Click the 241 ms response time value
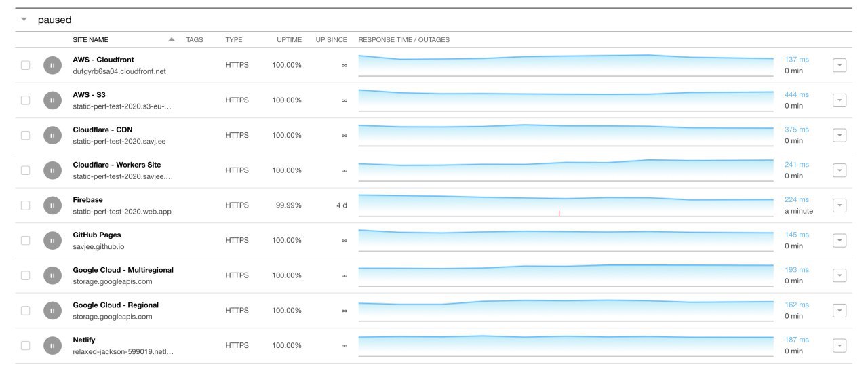The width and height of the screenshot is (868, 373). coord(797,165)
